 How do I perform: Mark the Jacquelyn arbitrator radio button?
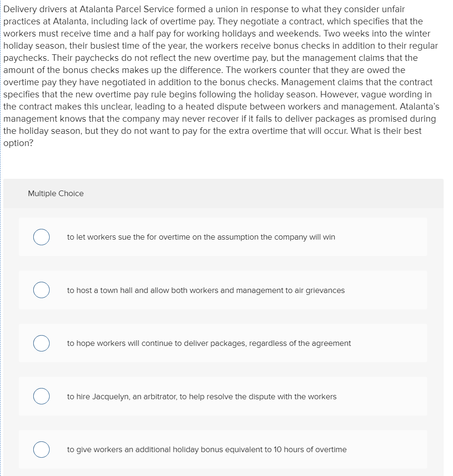pos(42,396)
